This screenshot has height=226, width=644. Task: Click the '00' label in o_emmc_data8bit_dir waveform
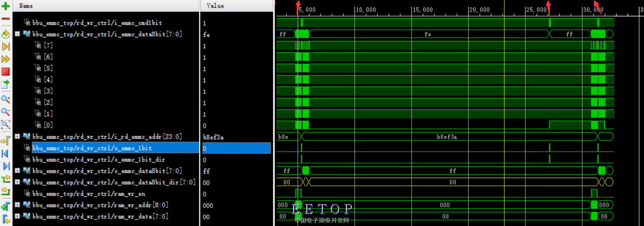point(452,182)
